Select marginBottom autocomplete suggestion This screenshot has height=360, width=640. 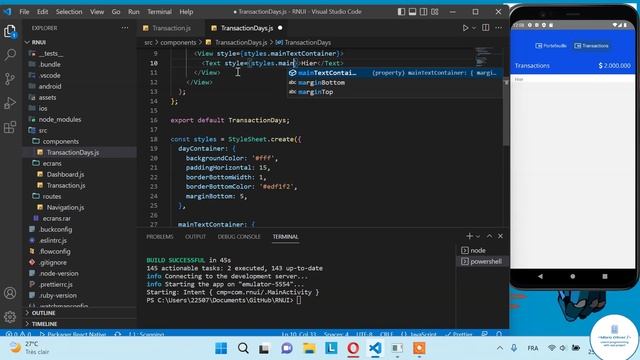pos(395,82)
